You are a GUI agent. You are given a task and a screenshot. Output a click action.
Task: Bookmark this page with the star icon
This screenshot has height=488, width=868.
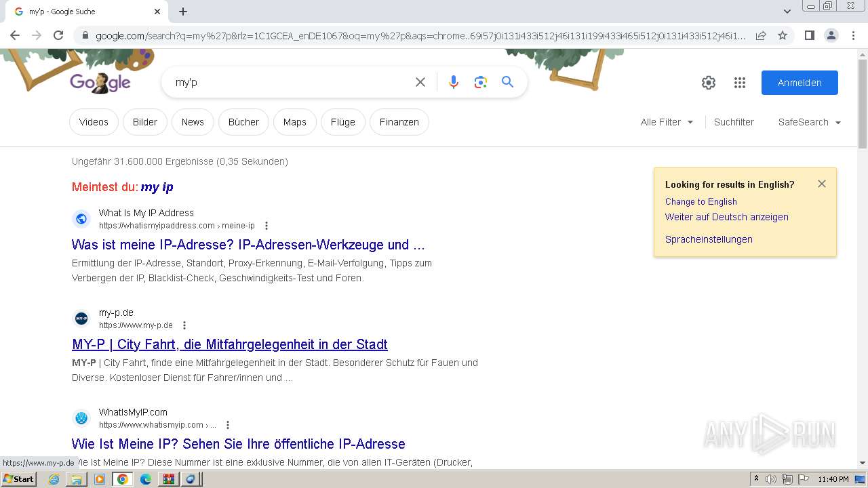click(783, 36)
